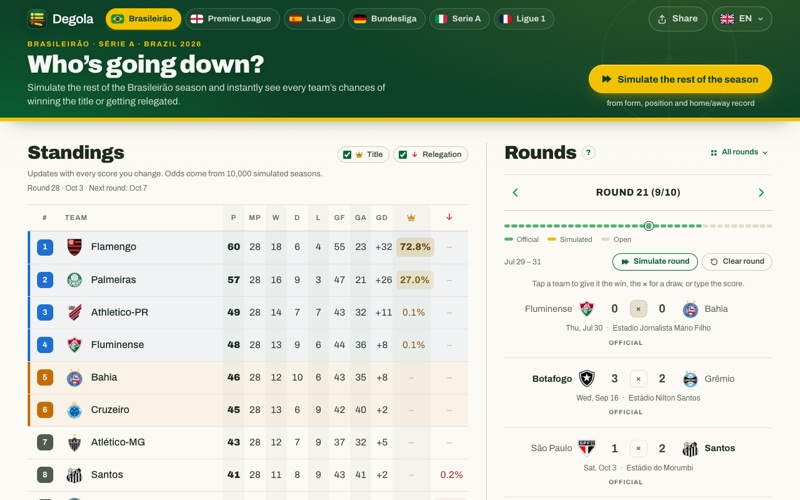The width and height of the screenshot is (800, 500).
Task: Click Fluminense crest in Round 21 match
Action: [587, 309]
